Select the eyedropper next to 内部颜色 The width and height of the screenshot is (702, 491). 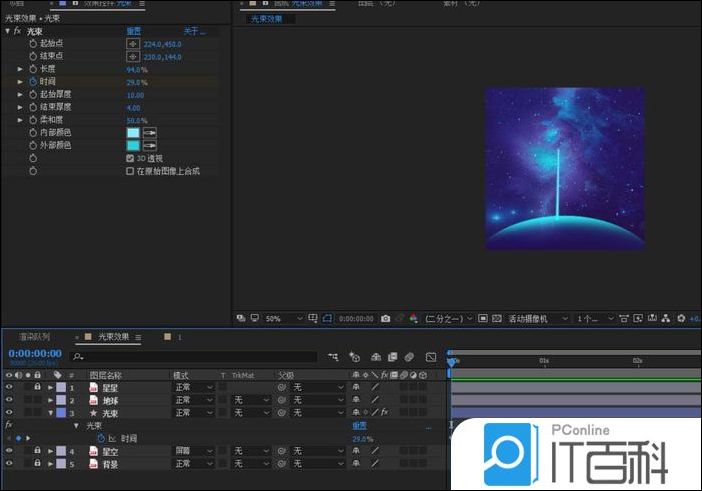click(150, 133)
